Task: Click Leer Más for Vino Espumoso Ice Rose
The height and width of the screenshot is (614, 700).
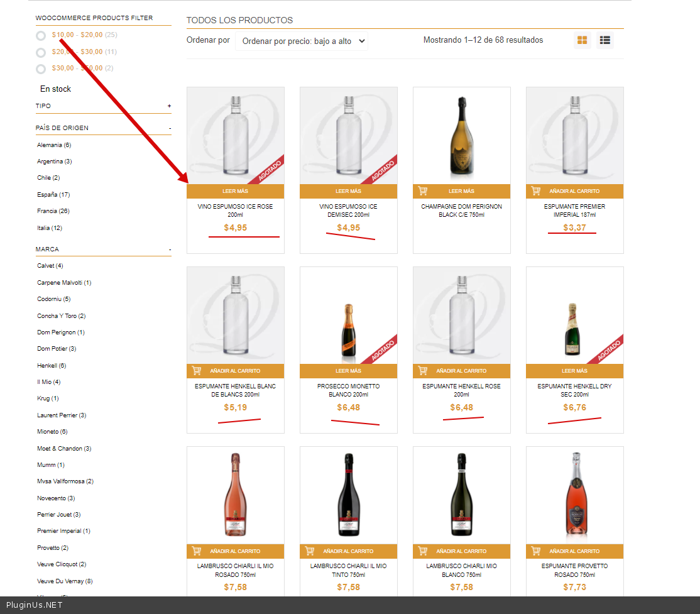Action: point(235,191)
